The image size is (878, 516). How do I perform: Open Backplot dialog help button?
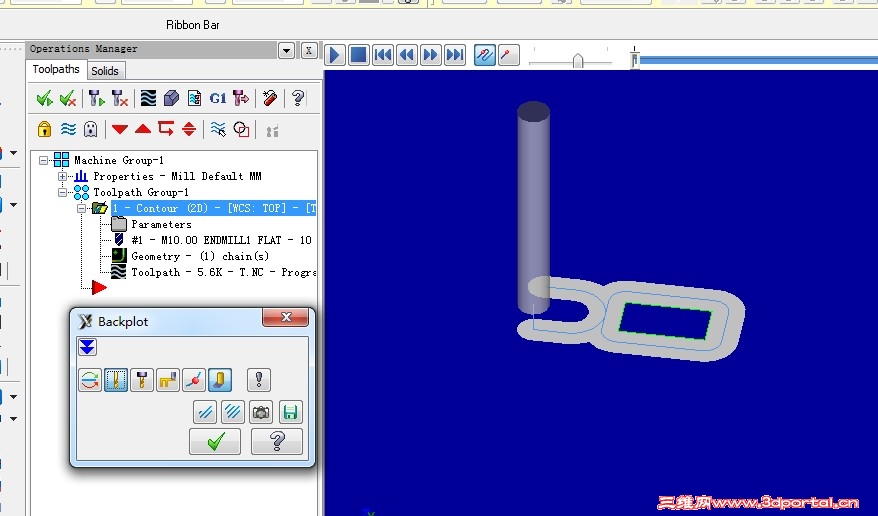pyautogui.click(x=277, y=442)
